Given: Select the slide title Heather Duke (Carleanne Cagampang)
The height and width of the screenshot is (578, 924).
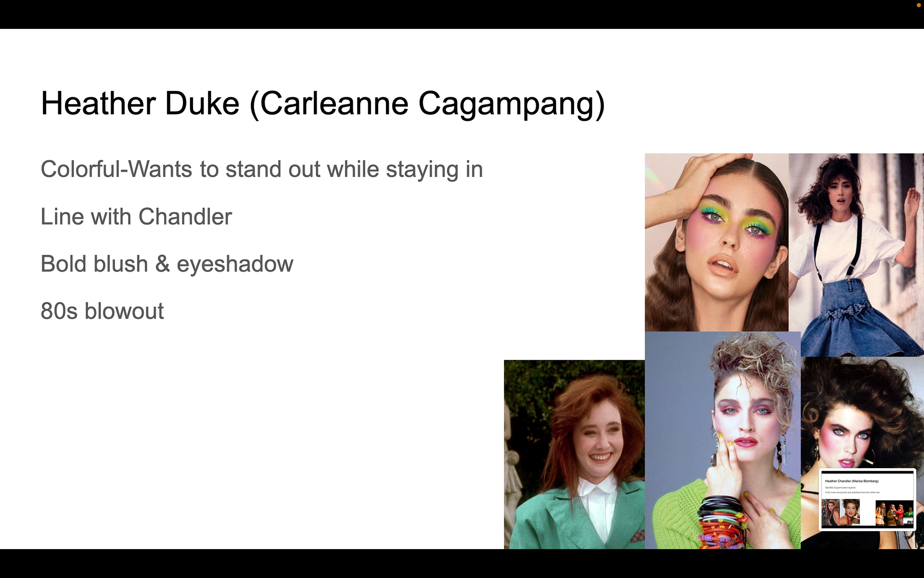Looking at the screenshot, I should [x=323, y=104].
